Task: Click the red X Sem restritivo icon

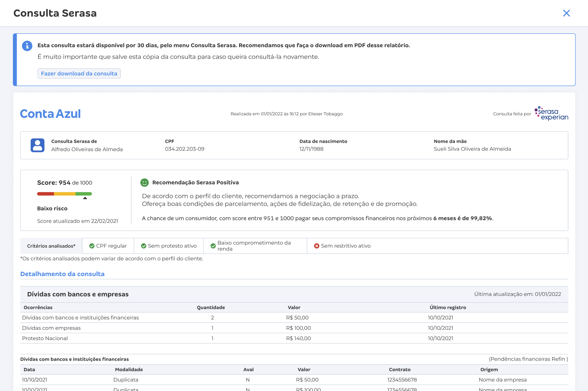Action: pos(317,246)
